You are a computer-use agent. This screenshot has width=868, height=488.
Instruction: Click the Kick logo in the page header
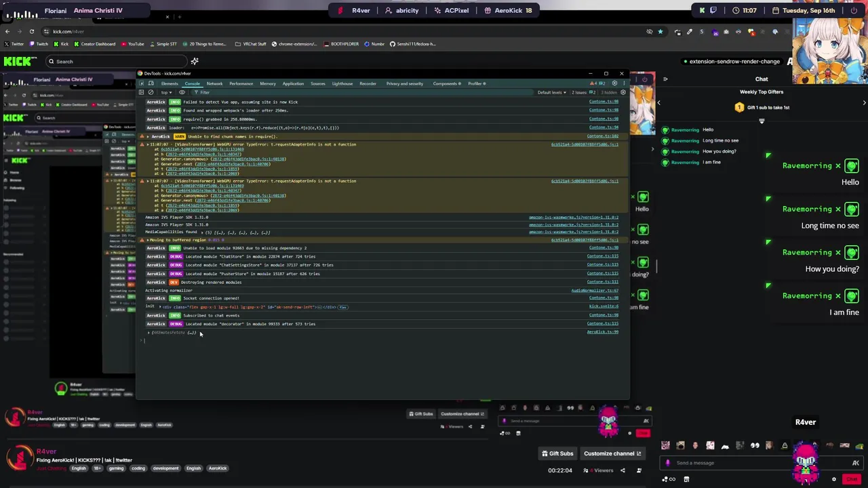point(20,61)
